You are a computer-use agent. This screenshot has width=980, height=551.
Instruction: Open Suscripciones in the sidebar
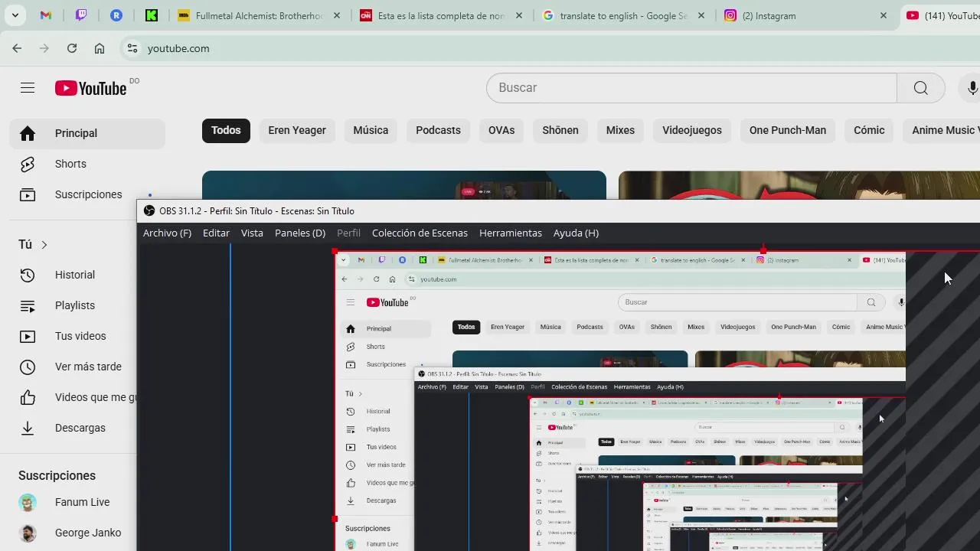point(87,194)
